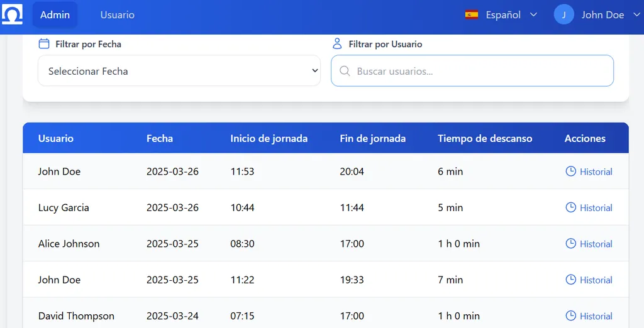Screen dimensions: 644x328
Task: Click the Usuario column header
Action: (x=55, y=138)
